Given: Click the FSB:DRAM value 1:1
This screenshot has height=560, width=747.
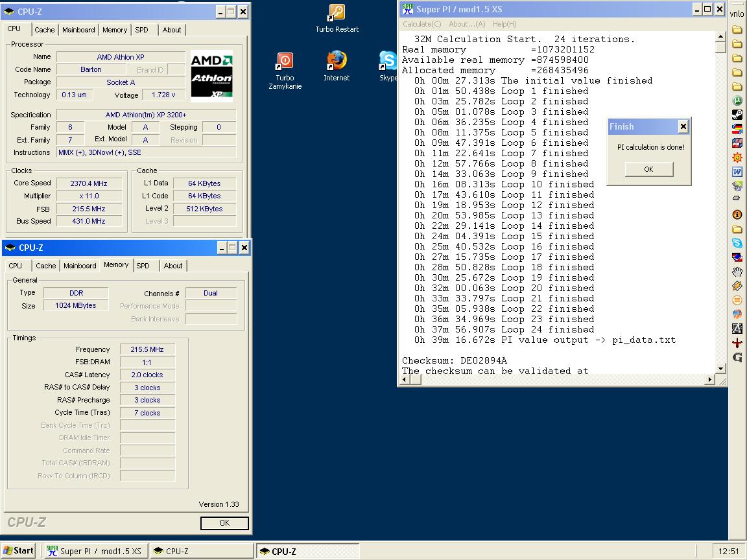Looking at the screenshot, I should click(147, 362).
